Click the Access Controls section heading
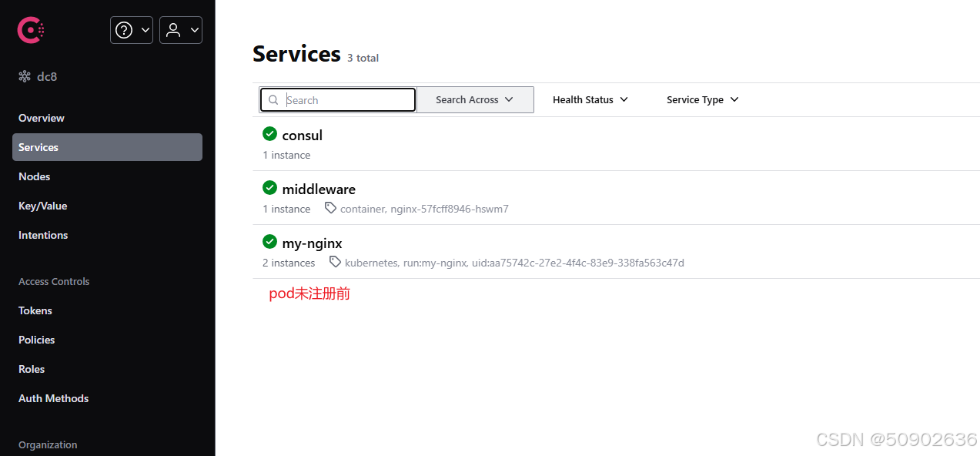The width and height of the screenshot is (980, 456). click(x=54, y=281)
